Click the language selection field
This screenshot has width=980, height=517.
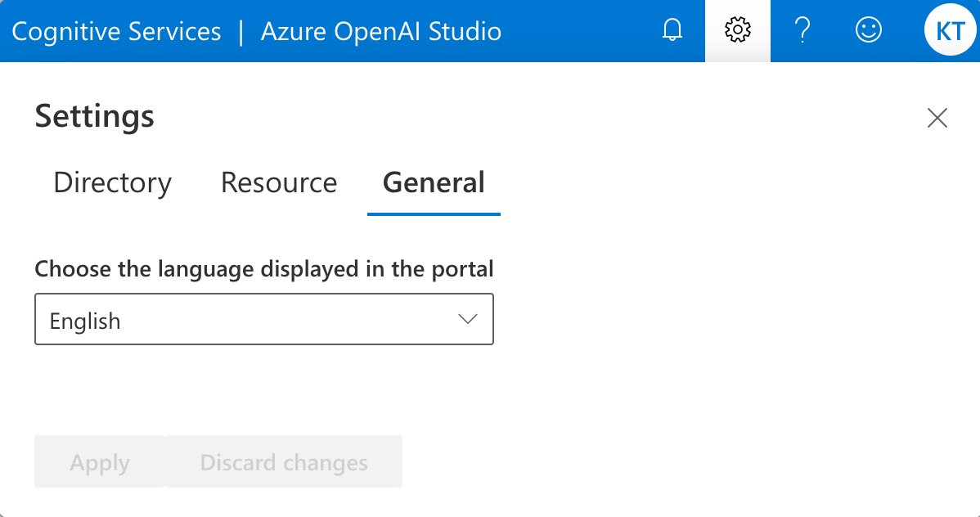[263, 319]
